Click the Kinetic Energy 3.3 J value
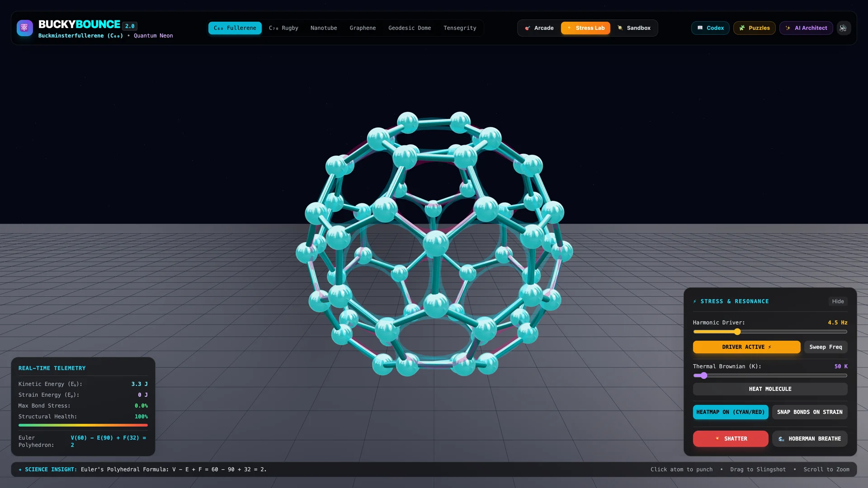The width and height of the screenshot is (868, 488). (x=139, y=384)
